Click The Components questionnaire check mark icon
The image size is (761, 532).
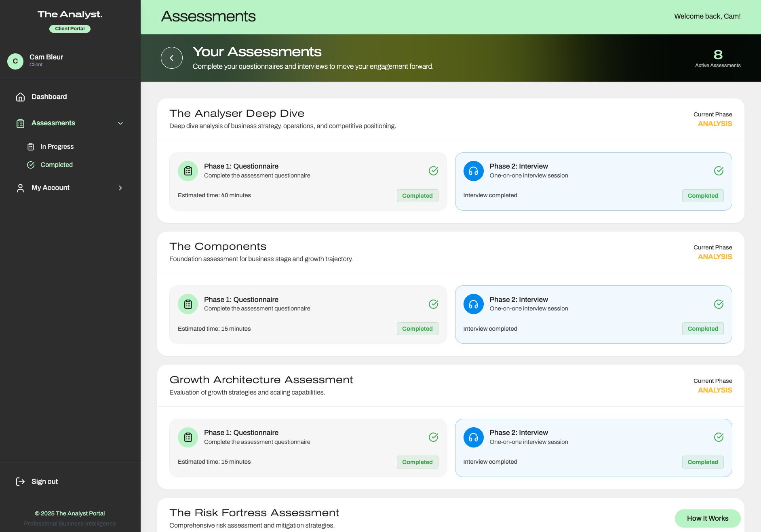tap(433, 304)
